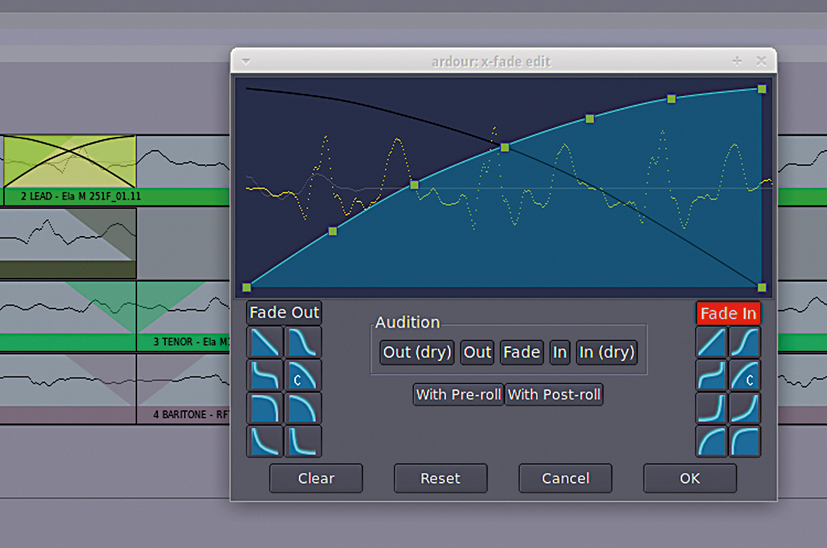This screenshot has width=827, height=548.
Task: Select the sharp late-rise Fade In icon in third row
Action: [x=711, y=408]
